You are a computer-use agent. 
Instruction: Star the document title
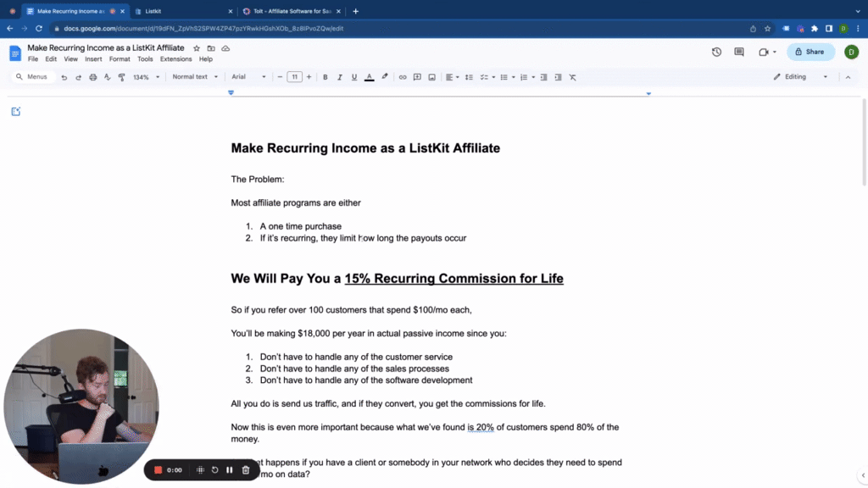197,48
